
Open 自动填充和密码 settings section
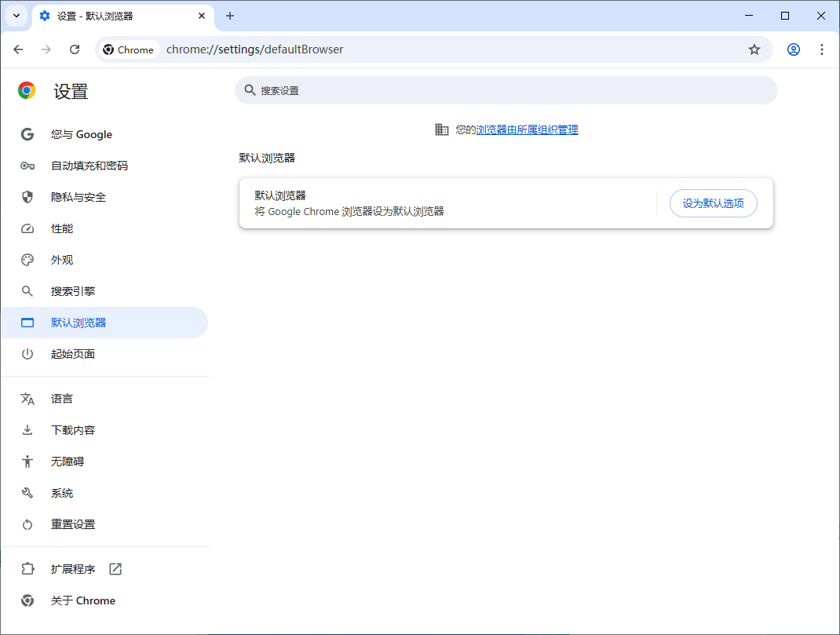point(104,166)
